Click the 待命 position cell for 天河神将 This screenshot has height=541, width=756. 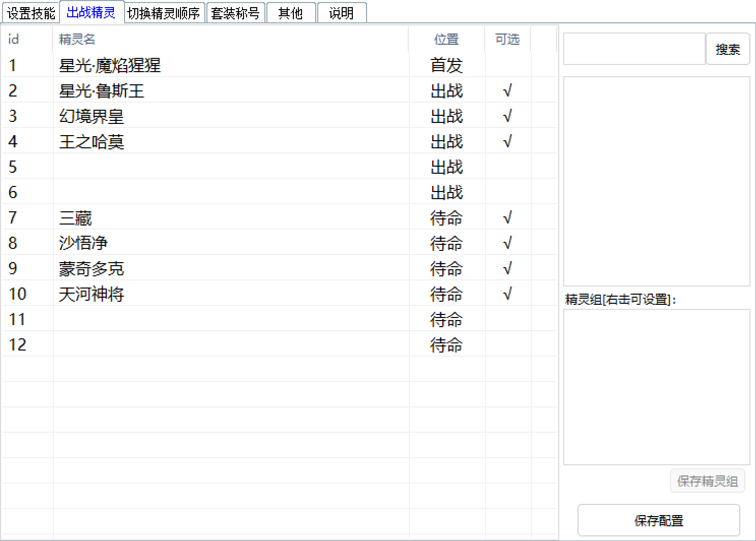pos(447,294)
